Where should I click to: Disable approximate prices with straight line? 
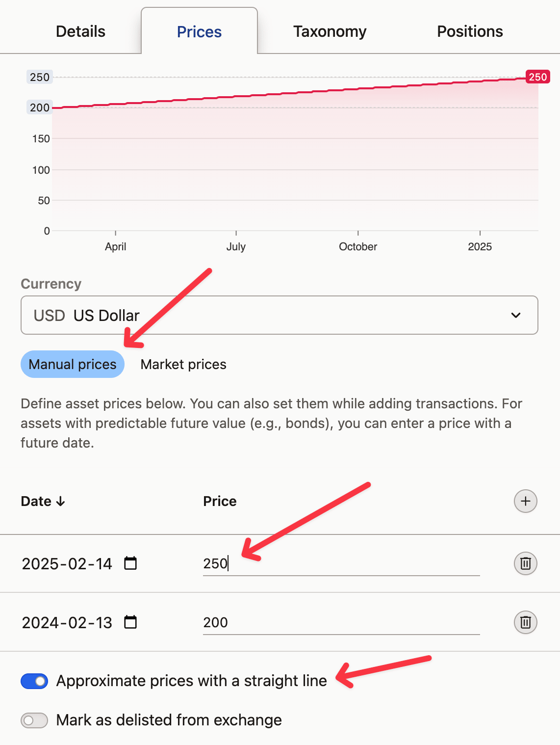(x=34, y=681)
